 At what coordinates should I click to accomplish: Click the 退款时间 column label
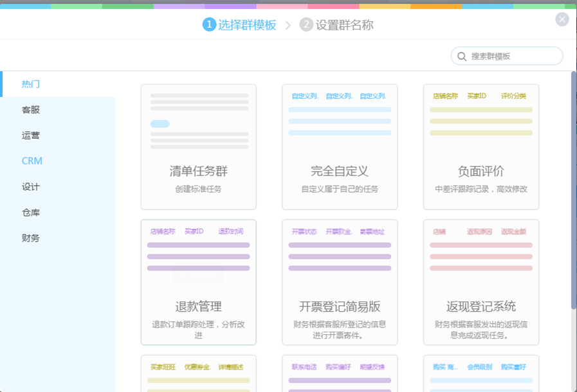[231, 231]
